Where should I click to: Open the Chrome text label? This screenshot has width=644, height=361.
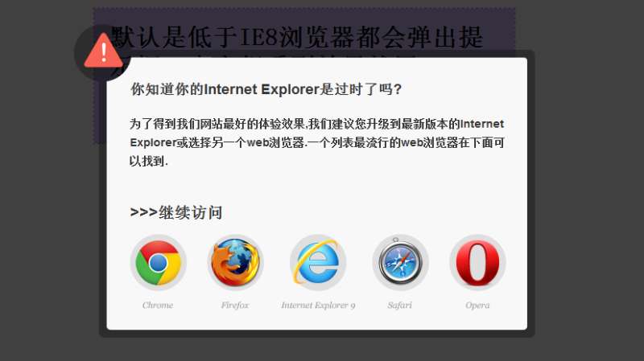[x=158, y=306]
